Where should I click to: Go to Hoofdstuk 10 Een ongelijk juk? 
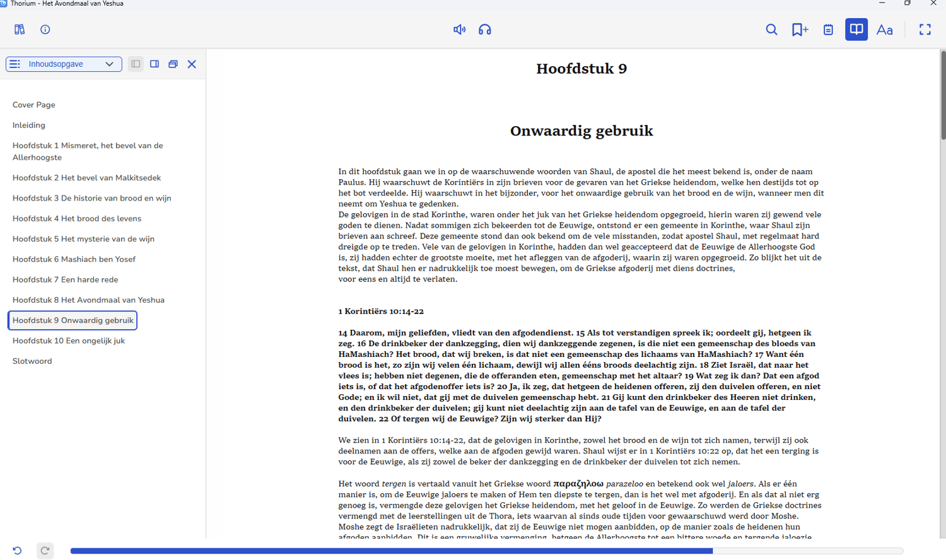click(x=69, y=341)
